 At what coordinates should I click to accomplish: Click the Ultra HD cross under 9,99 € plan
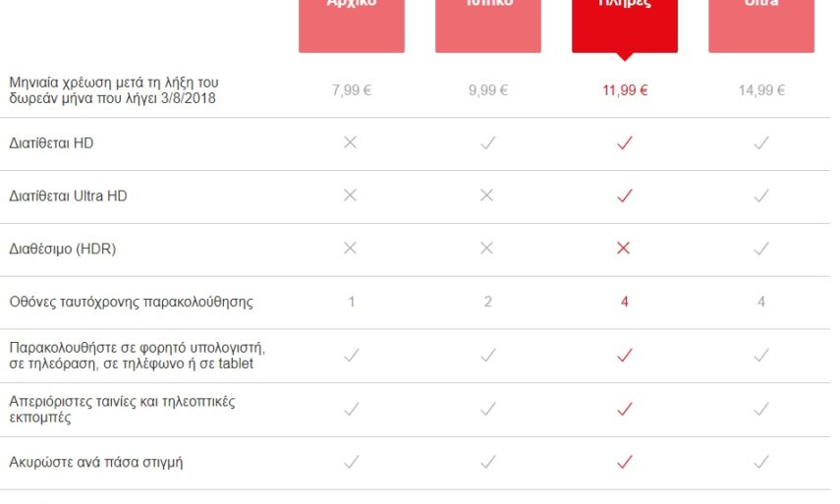487,196
